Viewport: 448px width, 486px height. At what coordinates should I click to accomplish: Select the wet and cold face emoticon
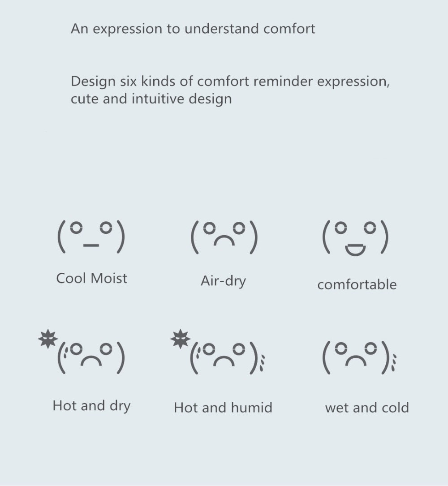point(359,358)
